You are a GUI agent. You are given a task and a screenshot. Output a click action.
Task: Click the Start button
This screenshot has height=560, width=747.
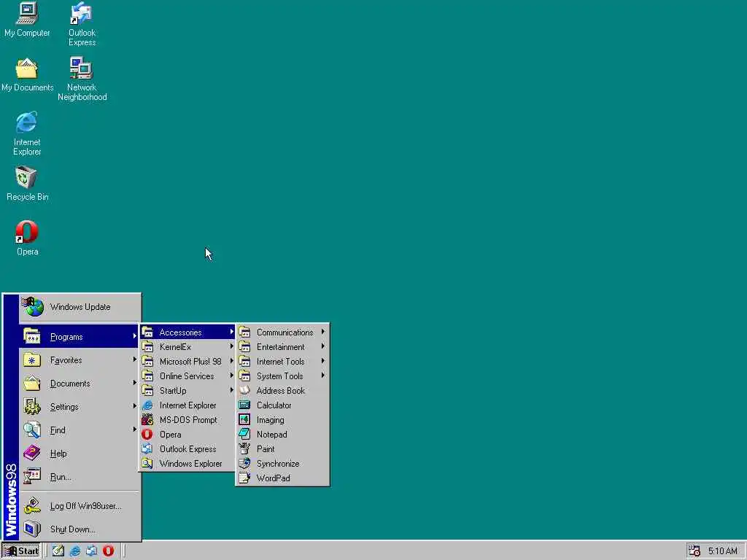coord(21,551)
